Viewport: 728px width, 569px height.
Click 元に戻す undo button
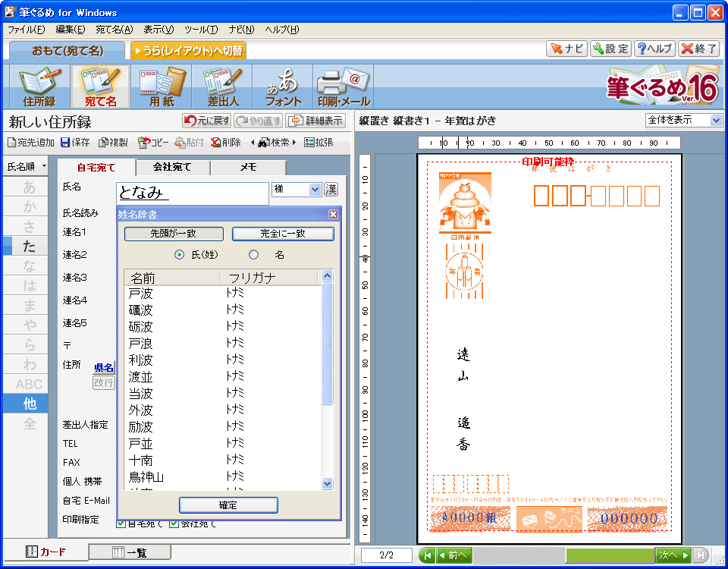click(206, 121)
